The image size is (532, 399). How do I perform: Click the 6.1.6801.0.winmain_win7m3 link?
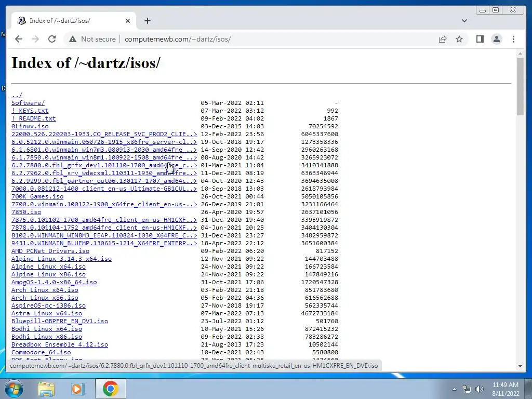click(x=104, y=150)
